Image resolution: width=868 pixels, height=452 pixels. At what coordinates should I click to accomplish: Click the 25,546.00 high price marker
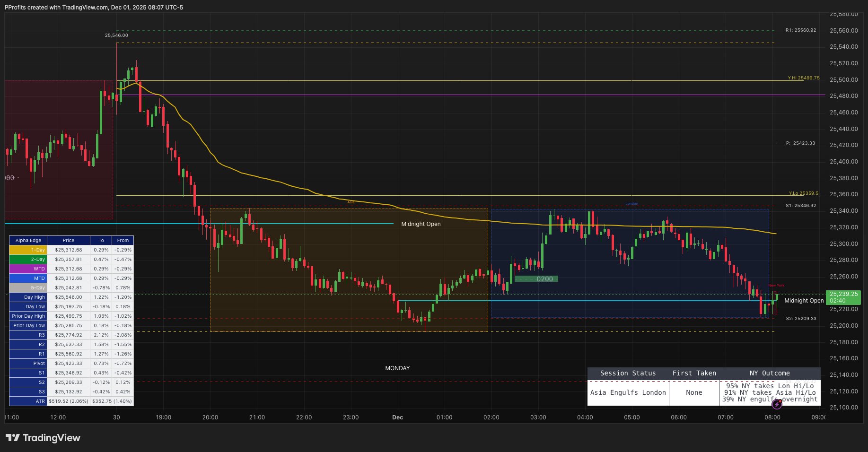point(116,35)
